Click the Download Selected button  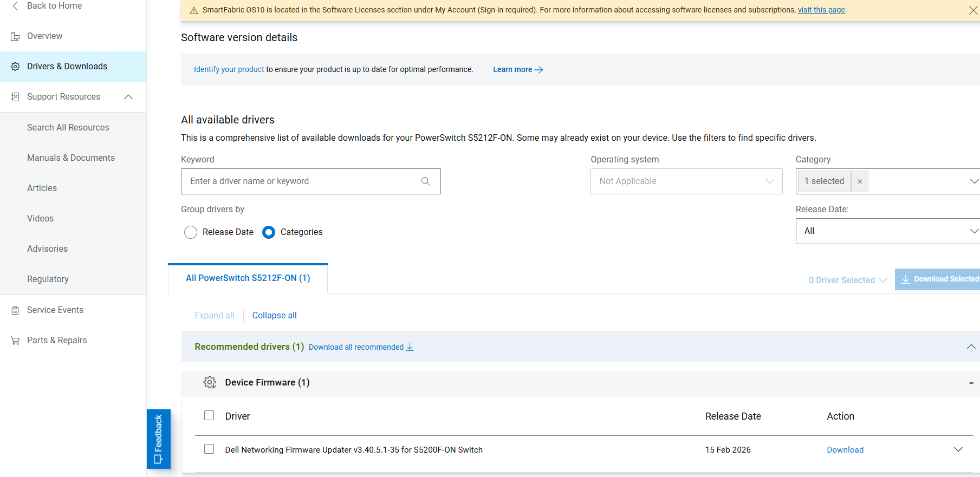[937, 279]
